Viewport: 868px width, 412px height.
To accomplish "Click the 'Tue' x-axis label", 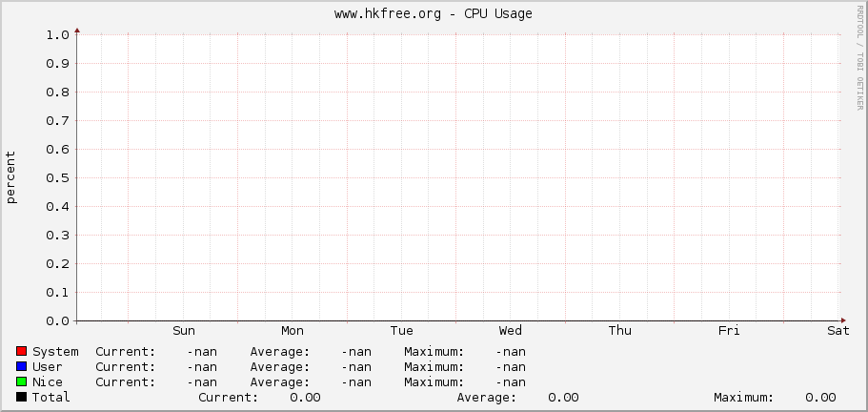I will 401,331.
